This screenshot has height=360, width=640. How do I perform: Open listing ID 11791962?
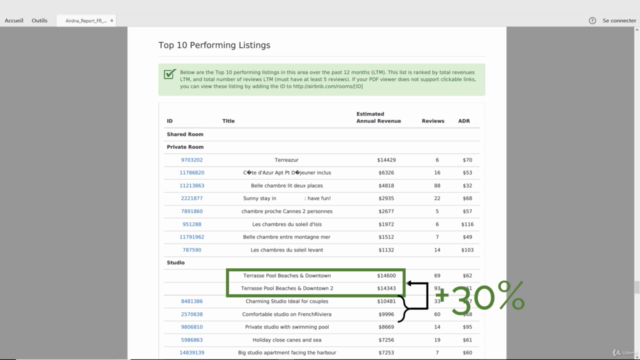coord(192,237)
